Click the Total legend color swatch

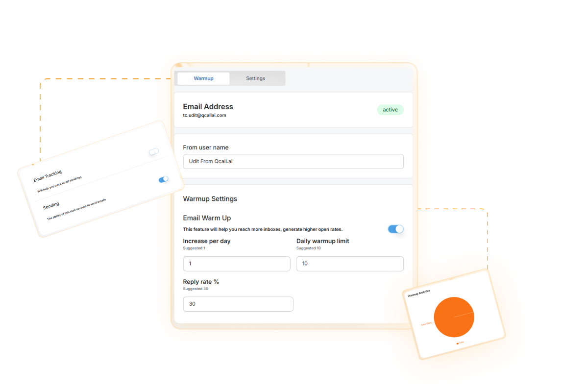(x=458, y=343)
